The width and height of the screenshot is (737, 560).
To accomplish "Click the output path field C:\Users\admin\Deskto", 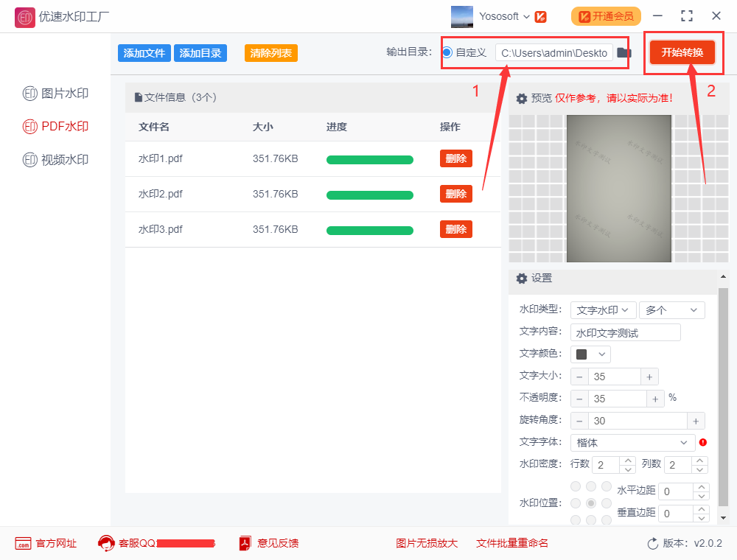I will pyautogui.click(x=554, y=52).
